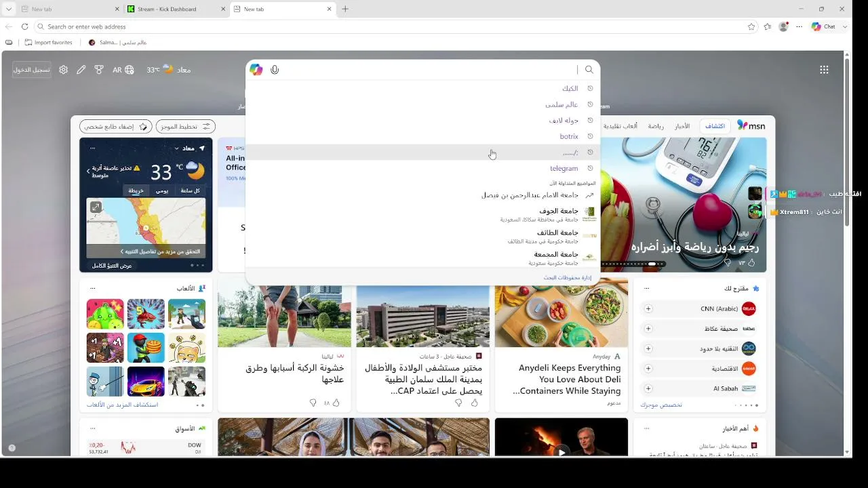Screen dimensions: 868x488
Task: Click the magnifier search icon
Action: click(589, 69)
